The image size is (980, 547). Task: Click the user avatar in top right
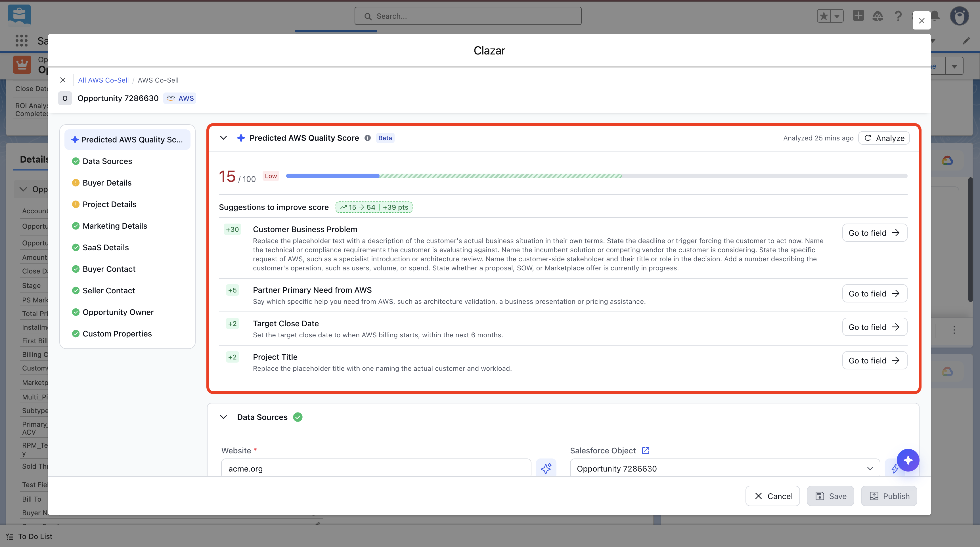pos(960,16)
